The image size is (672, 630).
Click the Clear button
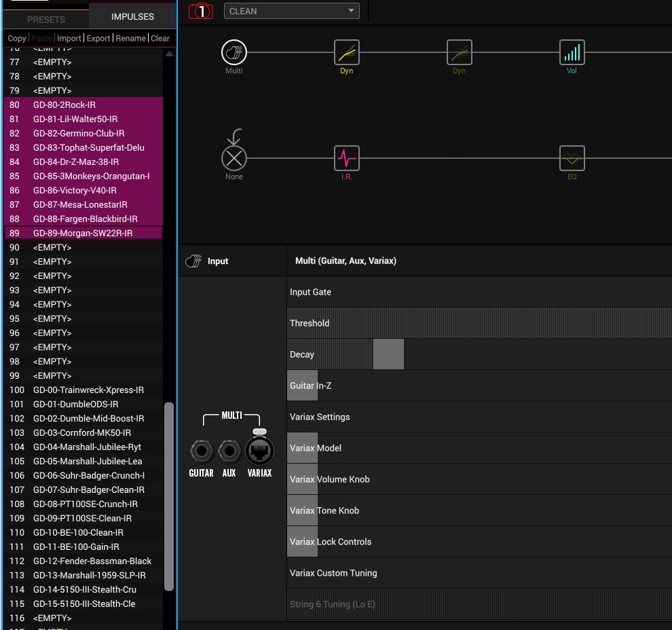(x=160, y=38)
